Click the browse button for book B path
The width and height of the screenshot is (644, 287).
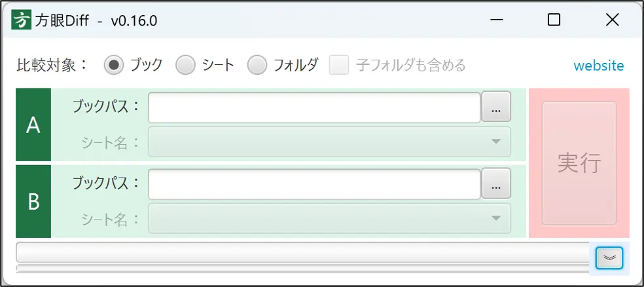tap(496, 183)
